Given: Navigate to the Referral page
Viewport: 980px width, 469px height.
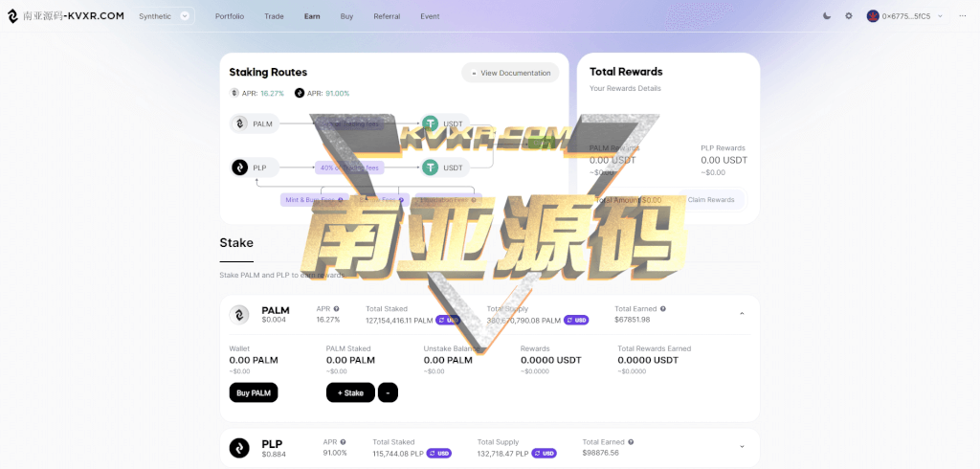Looking at the screenshot, I should point(387,16).
